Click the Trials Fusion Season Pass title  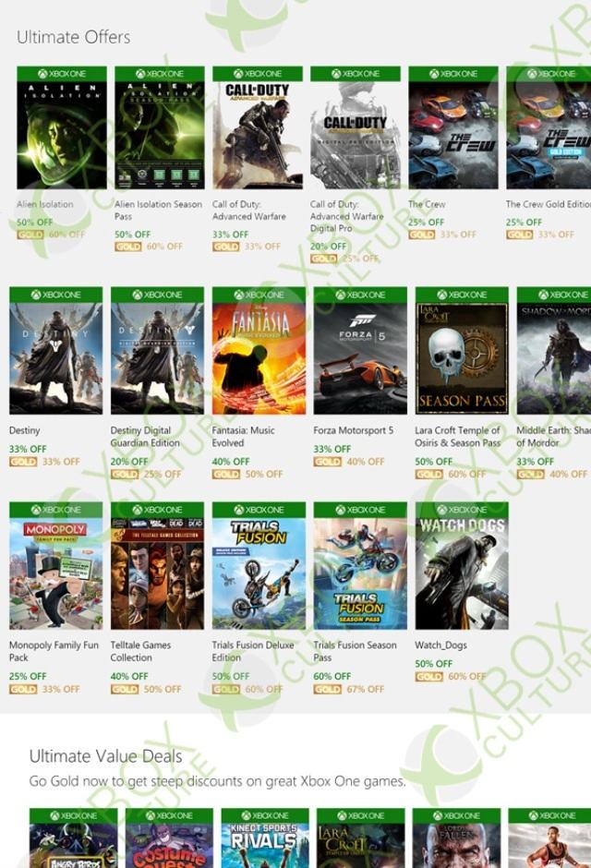355,651
